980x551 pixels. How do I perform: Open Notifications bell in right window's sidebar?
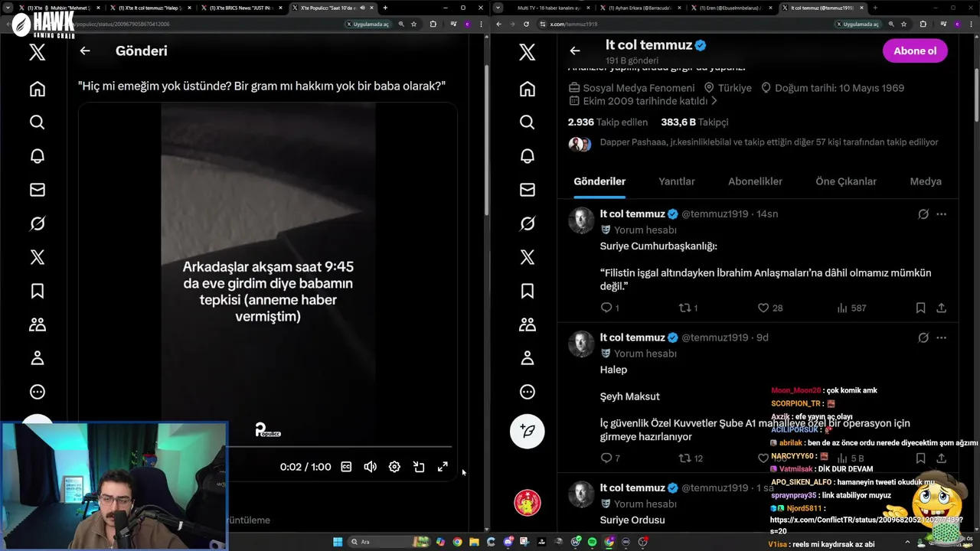[x=527, y=156]
